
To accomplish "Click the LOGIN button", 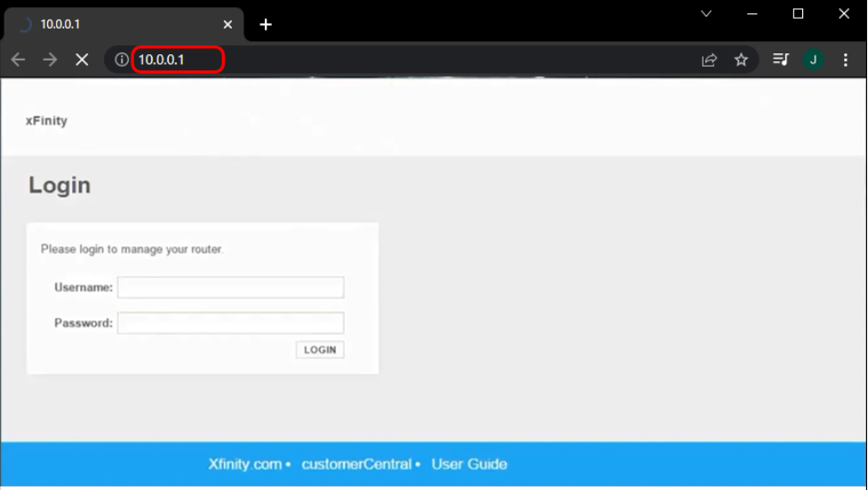I will [x=320, y=349].
